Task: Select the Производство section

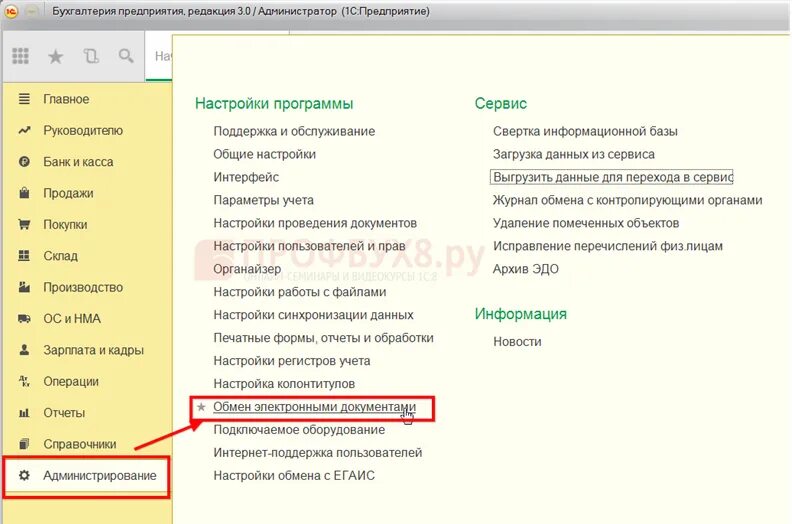Action: 83,287
